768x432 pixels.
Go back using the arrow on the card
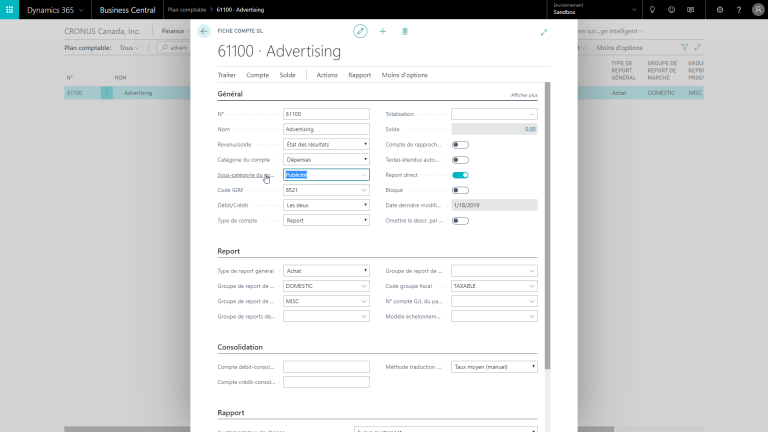[x=204, y=31]
